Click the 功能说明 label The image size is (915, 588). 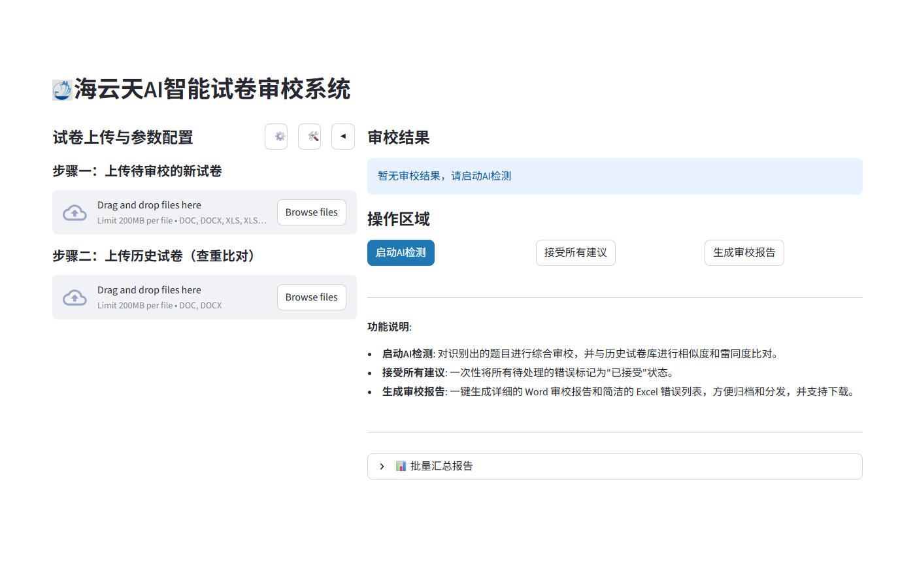[390, 327]
